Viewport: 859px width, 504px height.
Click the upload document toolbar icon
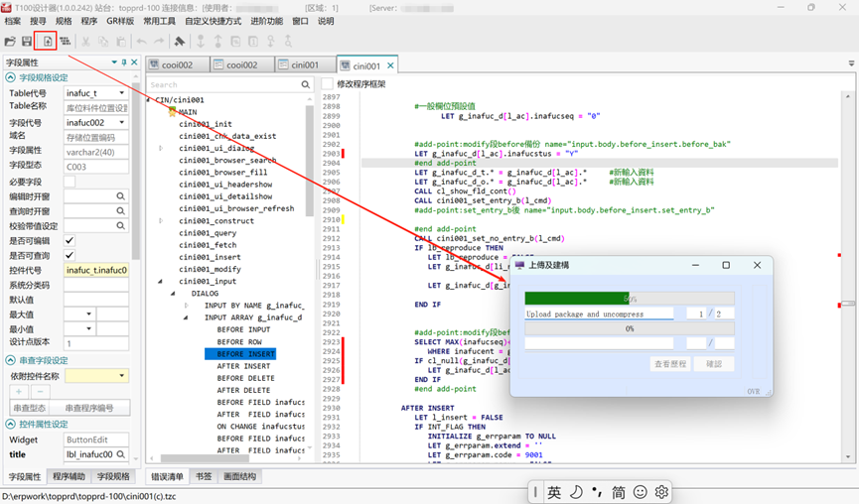(48, 41)
